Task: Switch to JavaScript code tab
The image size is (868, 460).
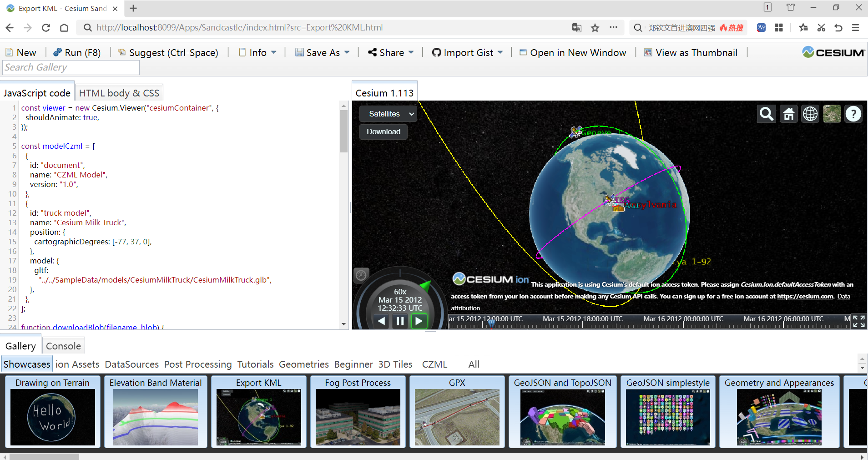Action: [x=37, y=93]
